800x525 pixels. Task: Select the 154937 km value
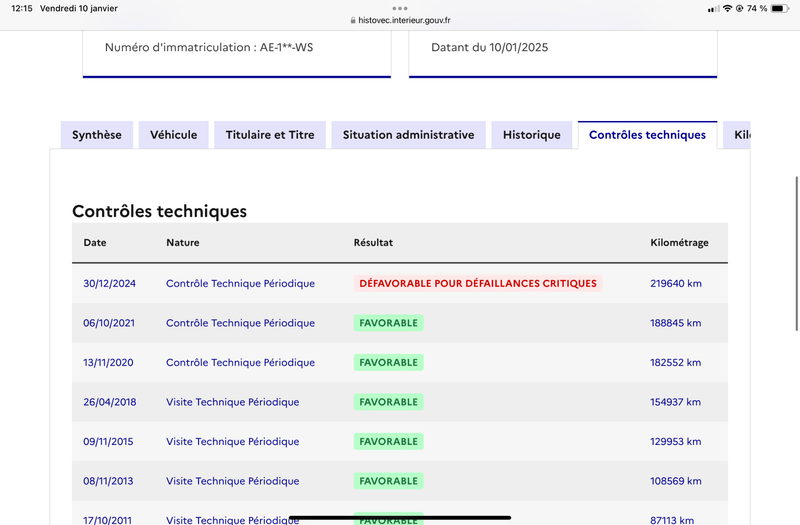[676, 402]
